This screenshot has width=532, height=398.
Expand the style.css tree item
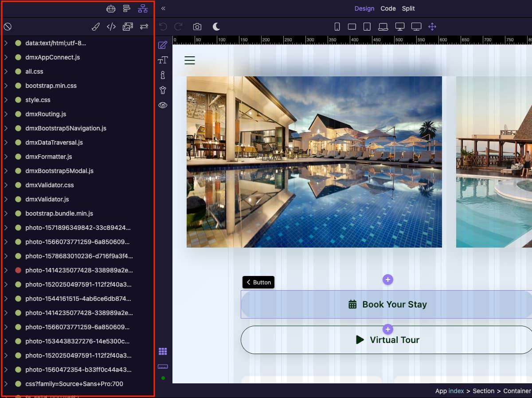coord(6,100)
